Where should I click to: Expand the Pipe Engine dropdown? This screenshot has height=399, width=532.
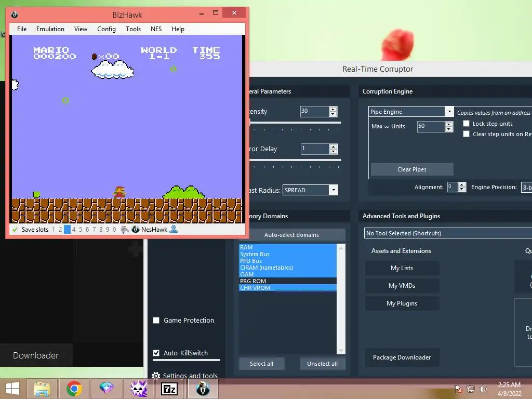(449, 112)
